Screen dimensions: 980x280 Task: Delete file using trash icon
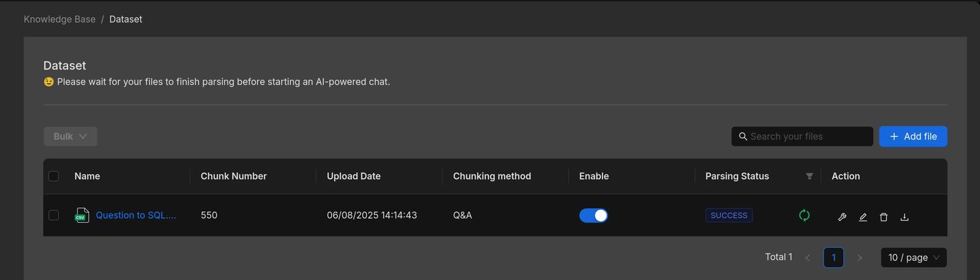883,217
